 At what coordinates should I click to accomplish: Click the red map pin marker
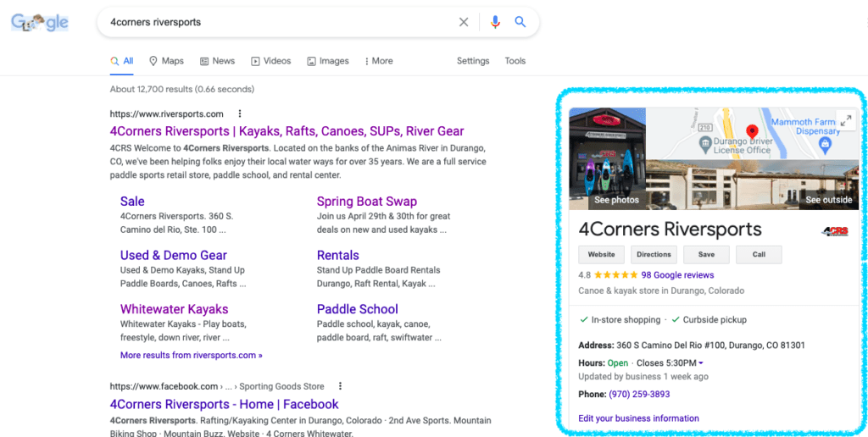[x=752, y=132]
